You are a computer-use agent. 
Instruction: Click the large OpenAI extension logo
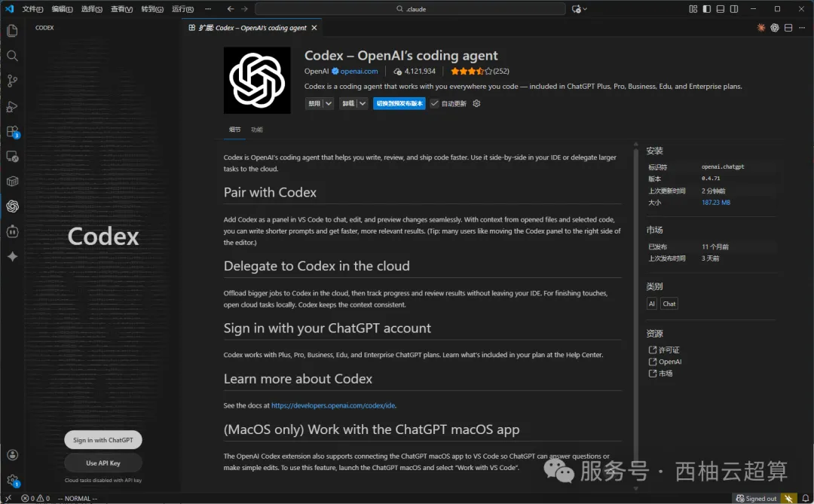click(x=257, y=81)
